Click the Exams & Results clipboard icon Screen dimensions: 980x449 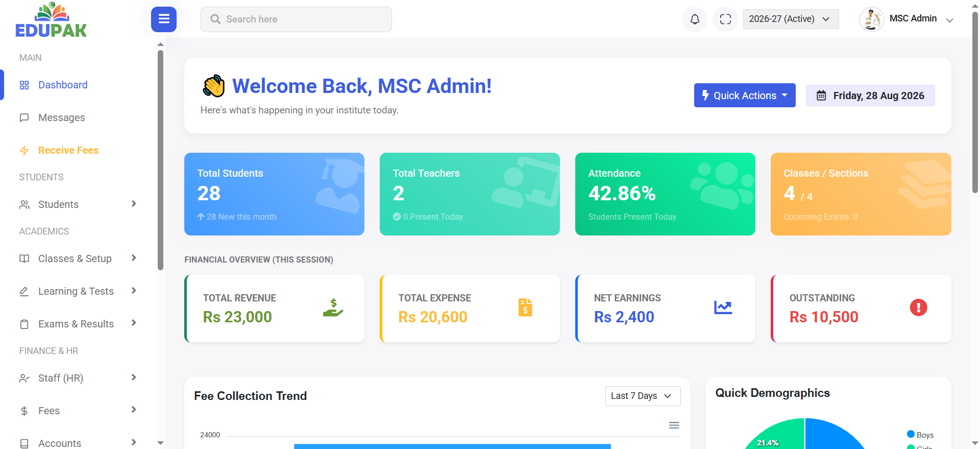coord(24,324)
